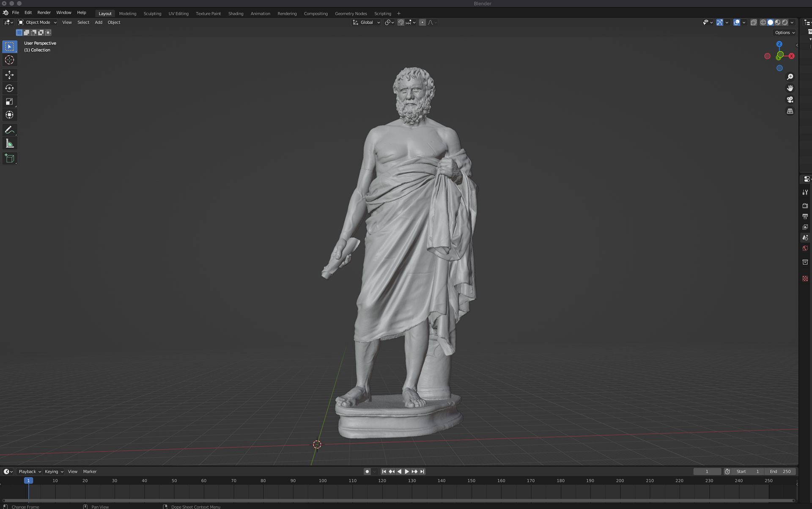Screen dimensions: 812x509
Task: Toggle viewport overlays
Action: pyautogui.click(x=737, y=22)
